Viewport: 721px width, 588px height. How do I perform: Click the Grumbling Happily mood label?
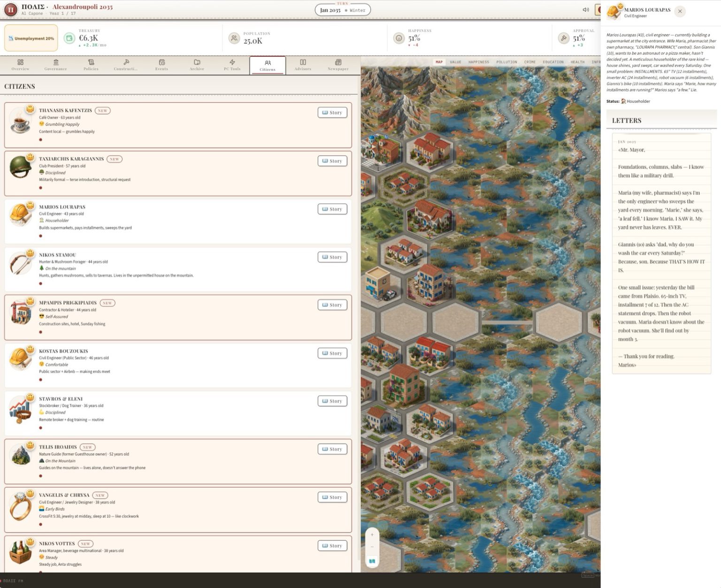point(62,124)
